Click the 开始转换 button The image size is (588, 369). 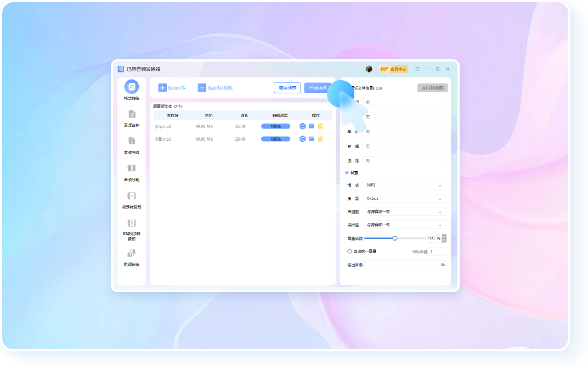pyautogui.click(x=317, y=88)
